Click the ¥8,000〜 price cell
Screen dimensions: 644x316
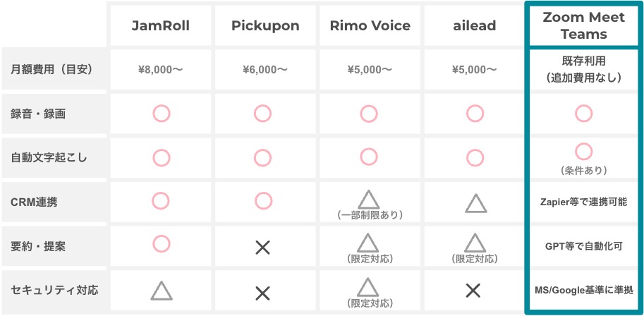click(x=161, y=69)
